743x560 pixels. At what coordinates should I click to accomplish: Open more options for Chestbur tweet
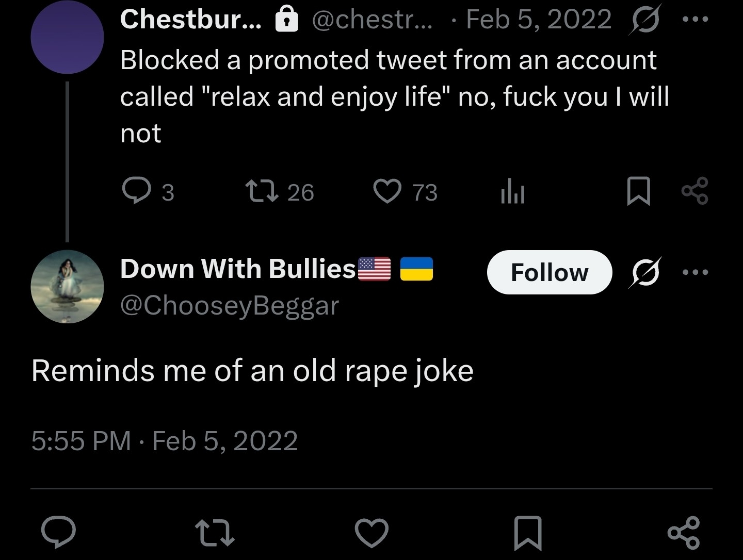coord(695,20)
